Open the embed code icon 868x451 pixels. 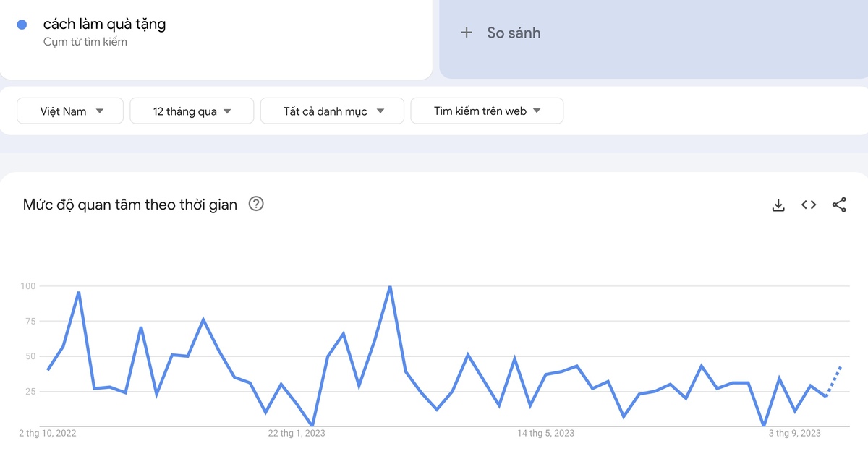click(809, 205)
